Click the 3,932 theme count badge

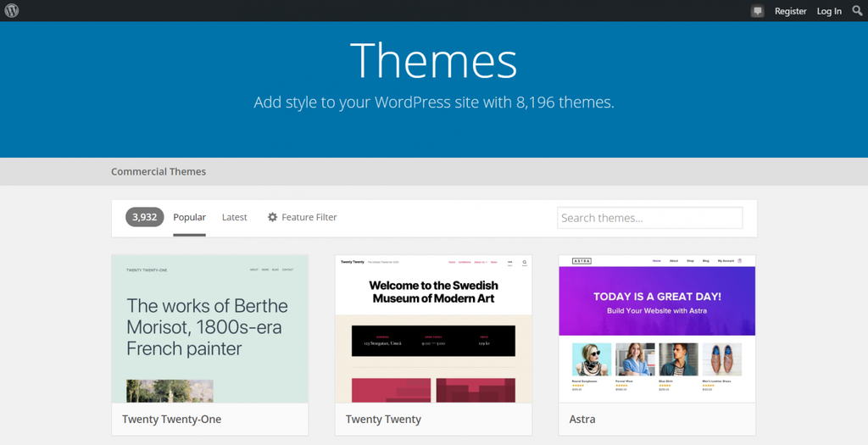click(x=144, y=217)
